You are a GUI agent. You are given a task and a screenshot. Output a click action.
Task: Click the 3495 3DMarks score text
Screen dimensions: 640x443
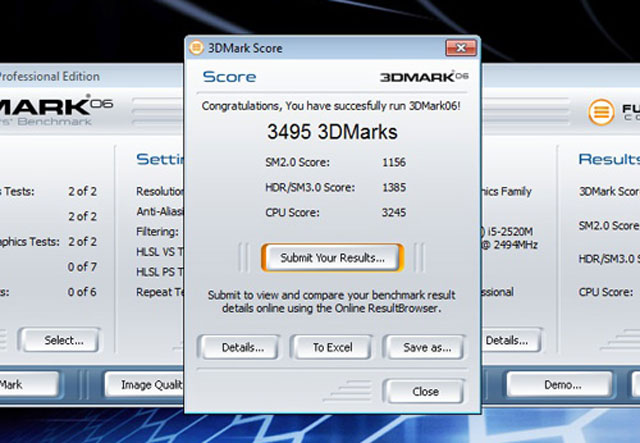tap(332, 132)
